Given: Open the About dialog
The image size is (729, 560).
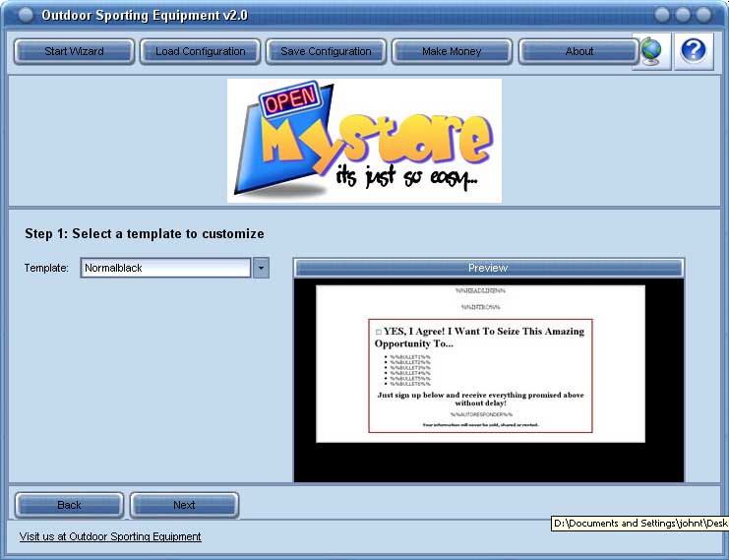Looking at the screenshot, I should click(x=578, y=51).
